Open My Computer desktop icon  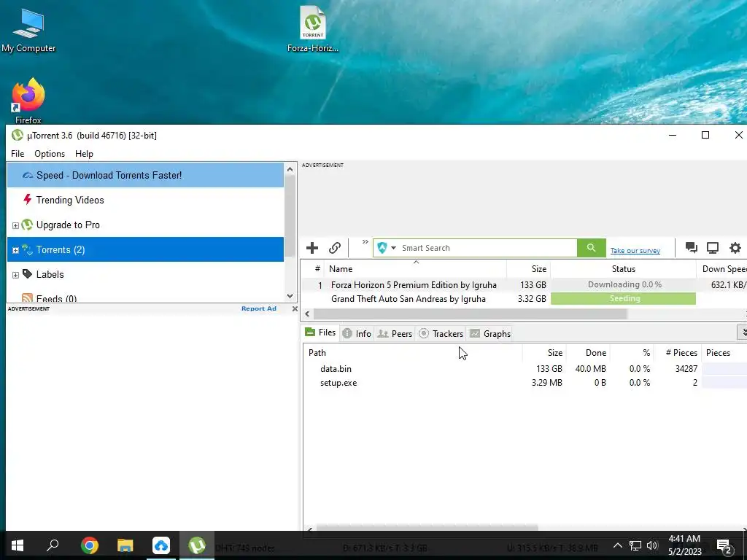(28, 30)
